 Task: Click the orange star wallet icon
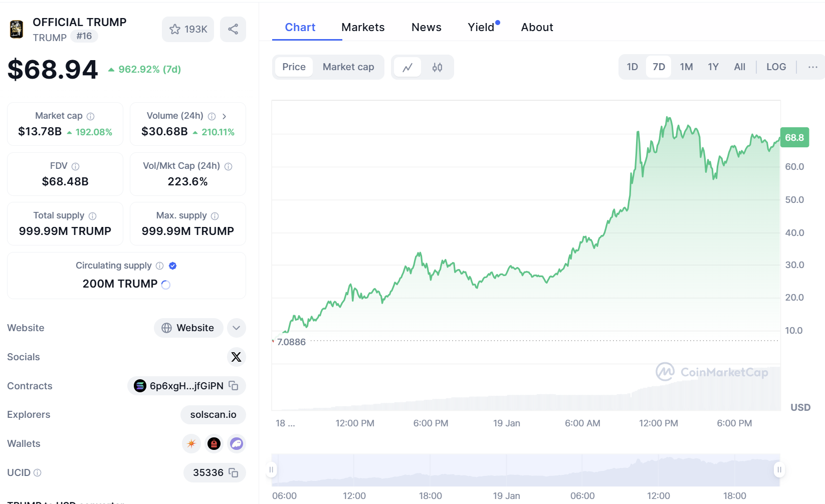click(x=191, y=443)
